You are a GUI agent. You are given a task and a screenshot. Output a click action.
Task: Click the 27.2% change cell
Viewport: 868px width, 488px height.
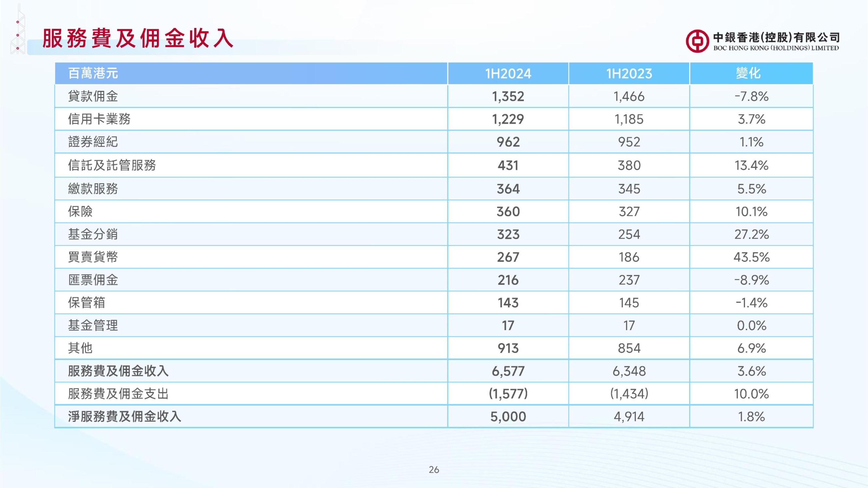coord(751,234)
